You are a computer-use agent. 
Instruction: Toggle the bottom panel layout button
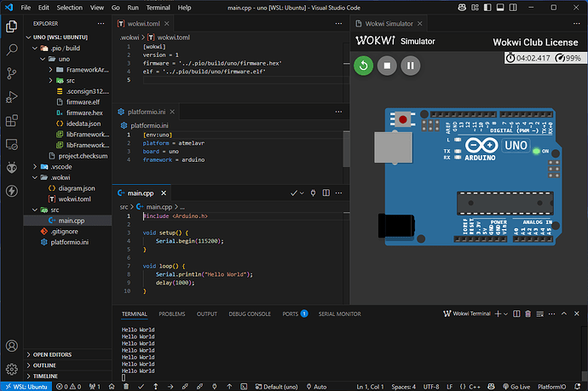tap(500, 8)
